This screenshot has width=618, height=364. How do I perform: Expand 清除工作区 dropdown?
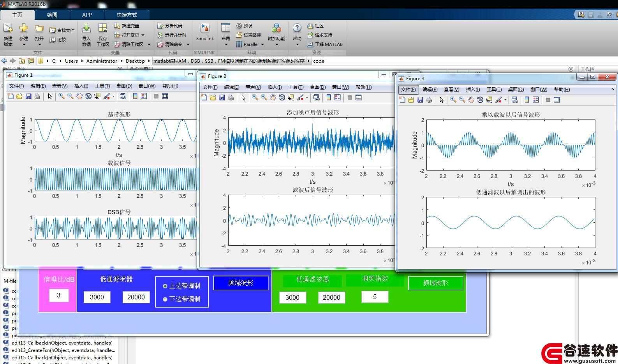149,44
